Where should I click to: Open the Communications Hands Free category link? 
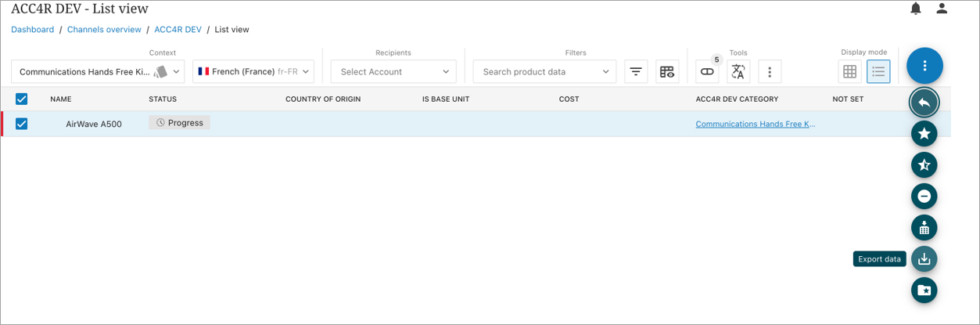755,124
